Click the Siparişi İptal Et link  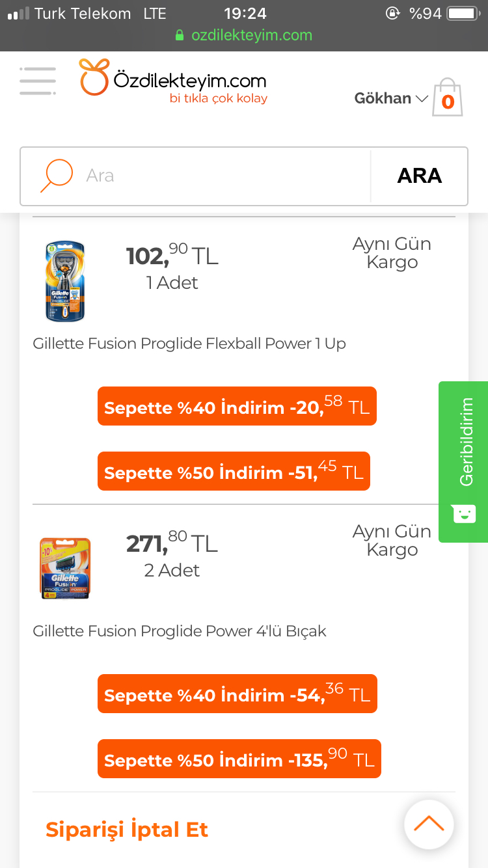tap(127, 830)
